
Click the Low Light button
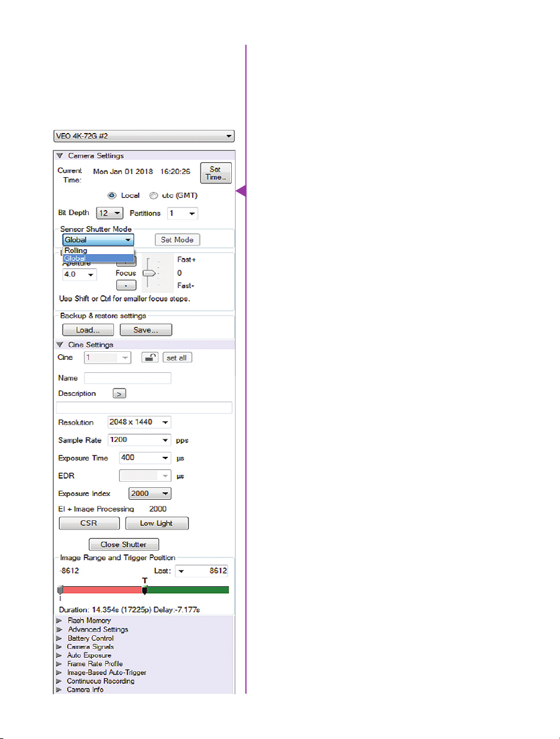157,523
